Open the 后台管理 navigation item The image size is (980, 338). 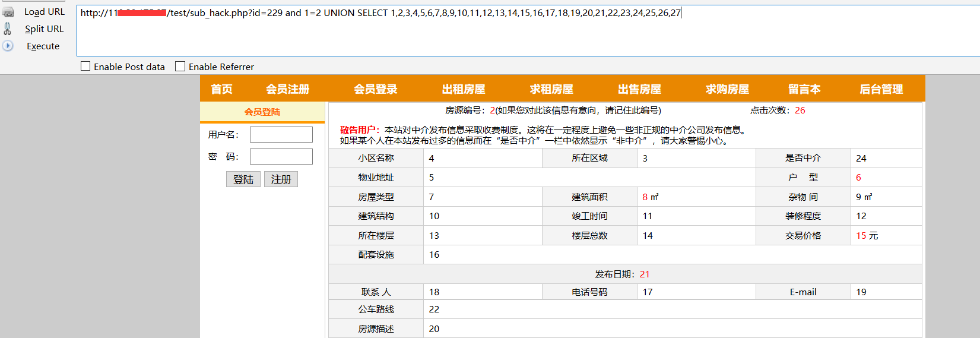coord(881,89)
